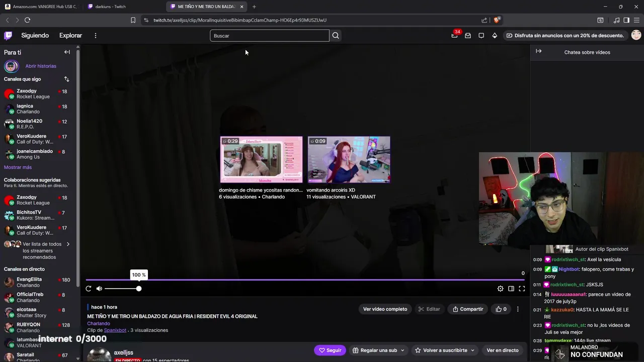Mute the clip volume
The height and width of the screenshot is (362, 644).
coord(99,289)
